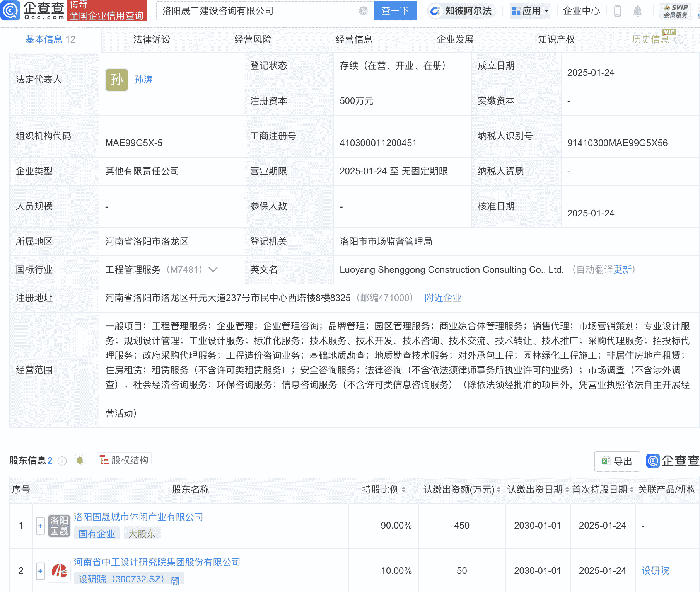The height and width of the screenshot is (592, 700).
Task: Open the 企业中心 menu
Action: coord(581,11)
